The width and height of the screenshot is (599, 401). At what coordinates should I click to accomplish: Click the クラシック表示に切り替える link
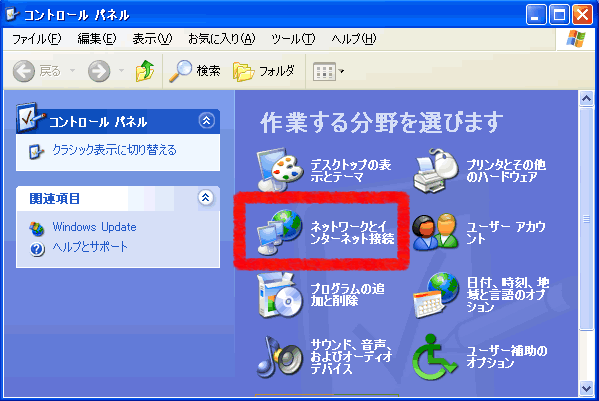[114, 150]
